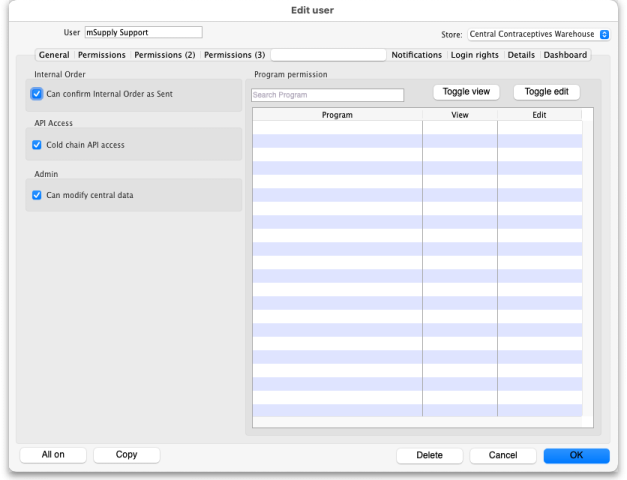Show the Dashboard tab
The width and height of the screenshot is (627, 480).
point(565,55)
